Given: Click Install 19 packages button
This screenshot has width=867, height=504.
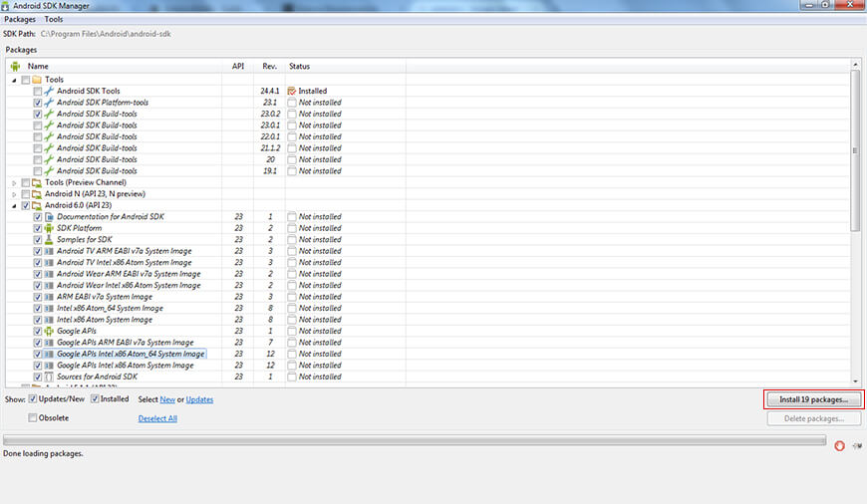Looking at the screenshot, I should pos(813,399).
